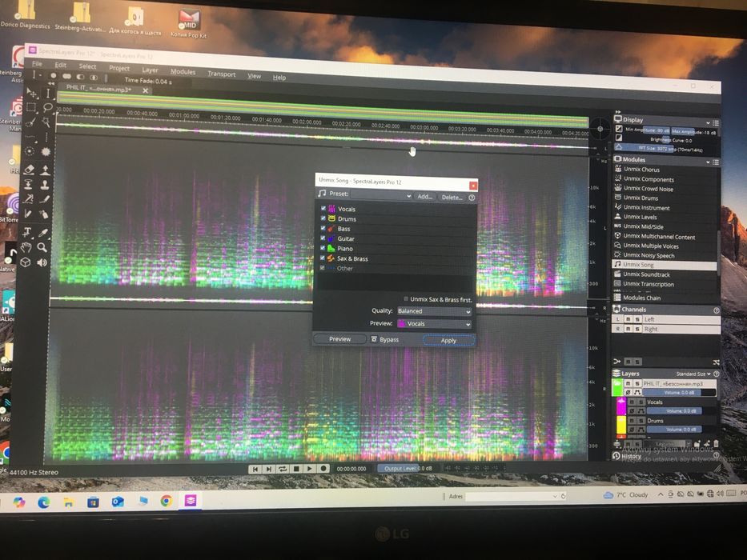Launch Unmix Soundtrack module
The width and height of the screenshot is (747, 560).
[646, 274]
